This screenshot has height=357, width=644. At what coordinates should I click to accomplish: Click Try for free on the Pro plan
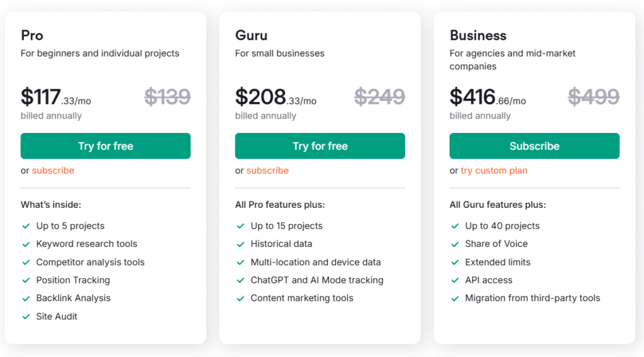pos(106,146)
